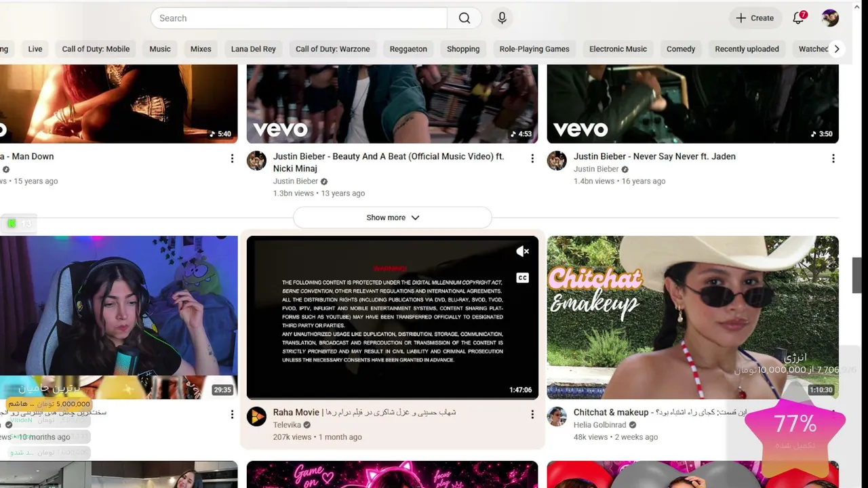This screenshot has width=868, height=488.
Task: Open the Man Down video title
Action: point(27,157)
